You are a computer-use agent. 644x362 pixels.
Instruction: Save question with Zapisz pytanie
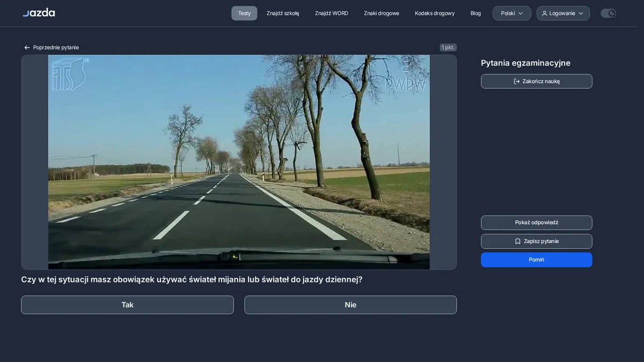tap(537, 241)
